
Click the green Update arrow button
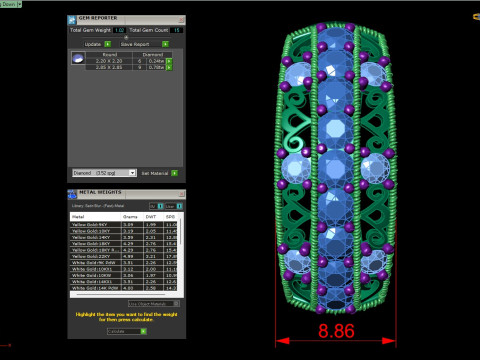click(x=108, y=44)
